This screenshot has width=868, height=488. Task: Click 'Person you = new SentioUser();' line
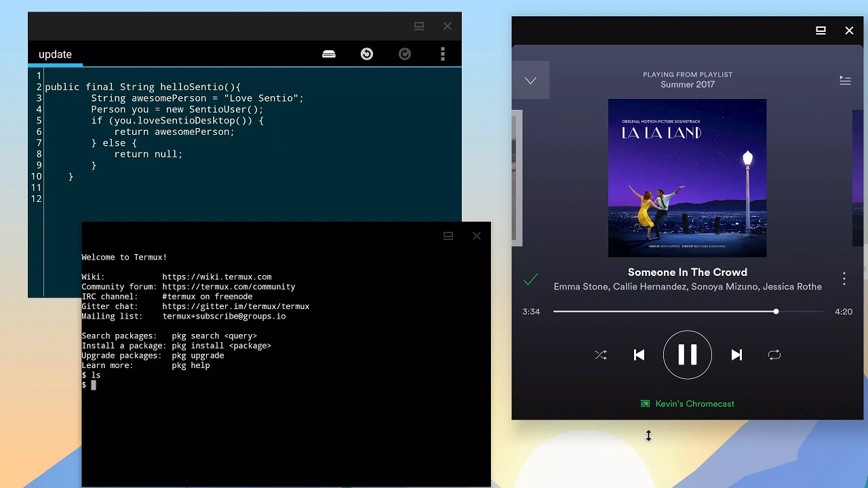pyautogui.click(x=177, y=109)
